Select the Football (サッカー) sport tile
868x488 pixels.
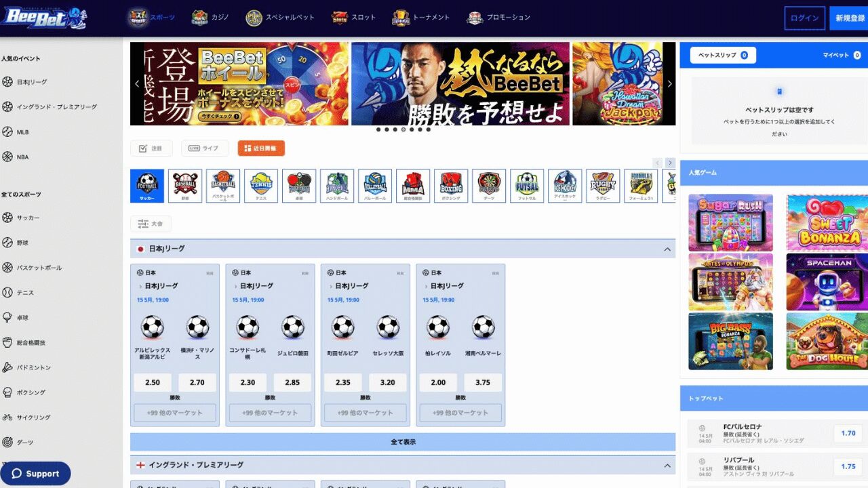pos(147,186)
